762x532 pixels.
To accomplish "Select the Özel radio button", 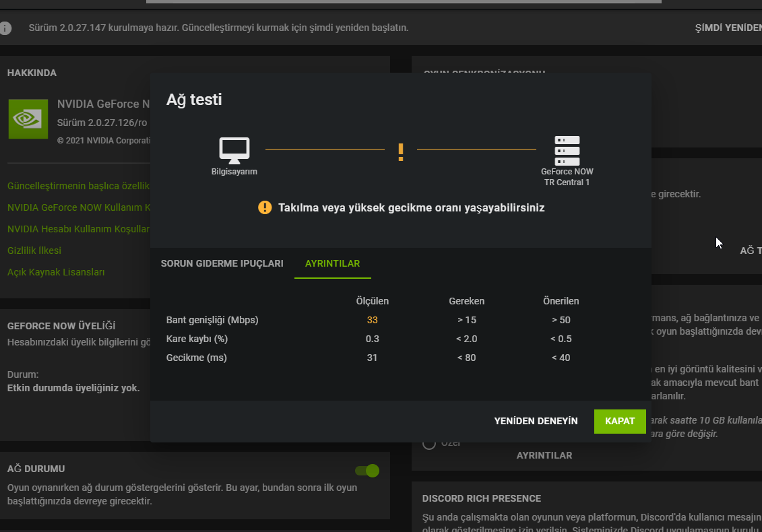I will coord(428,443).
